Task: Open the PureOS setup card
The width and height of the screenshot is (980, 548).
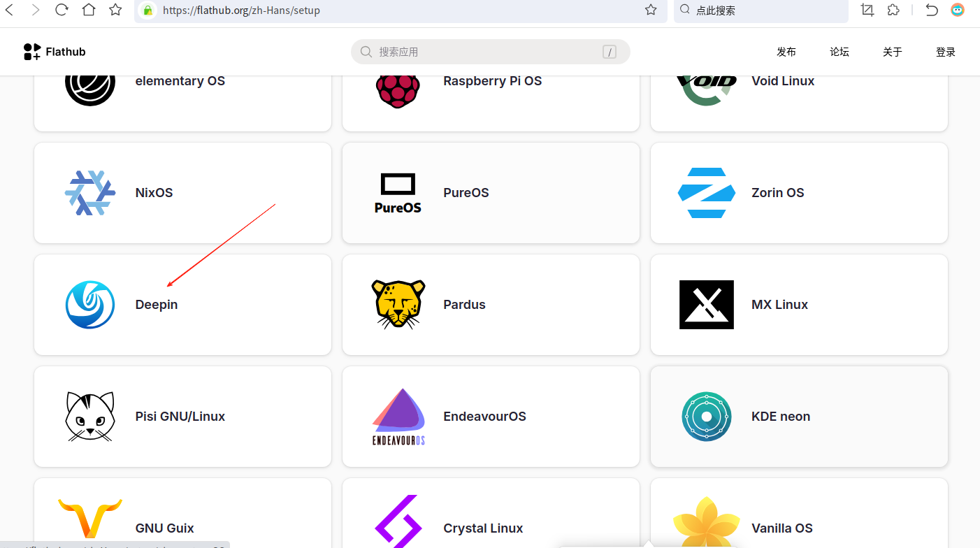Action: click(x=491, y=193)
